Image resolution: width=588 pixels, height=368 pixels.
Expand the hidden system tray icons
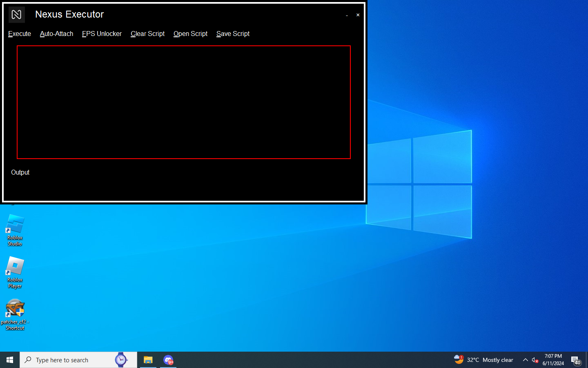(526, 360)
